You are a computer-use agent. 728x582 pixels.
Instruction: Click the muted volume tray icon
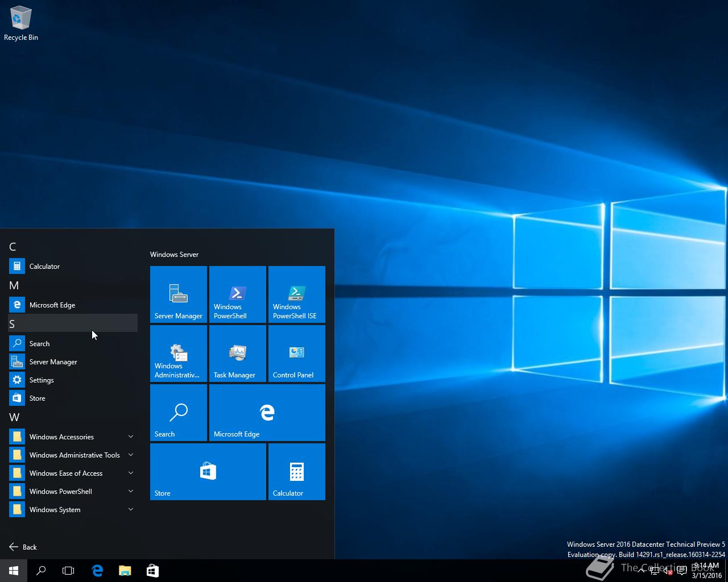tap(668, 571)
